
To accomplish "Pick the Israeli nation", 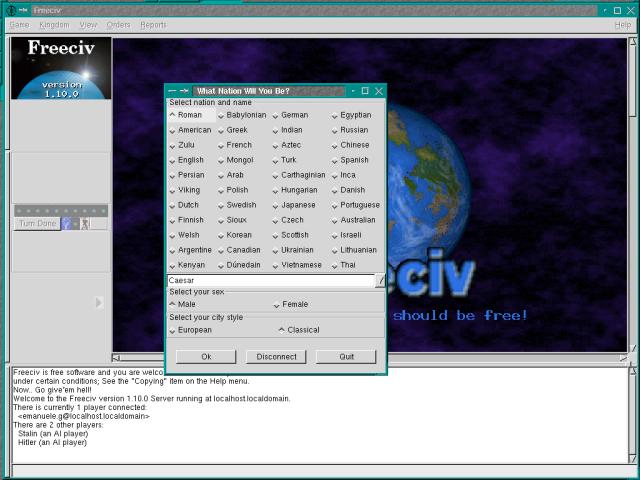I will [347, 235].
